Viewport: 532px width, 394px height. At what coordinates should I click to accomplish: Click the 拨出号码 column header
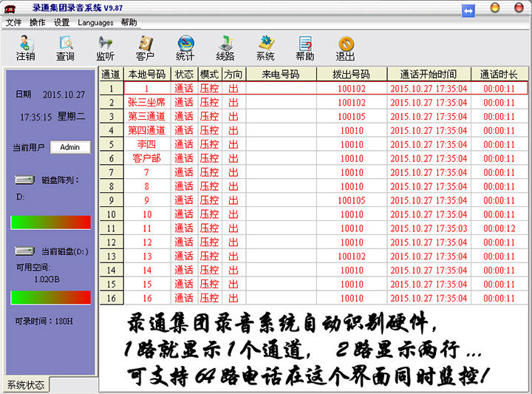[x=352, y=74]
